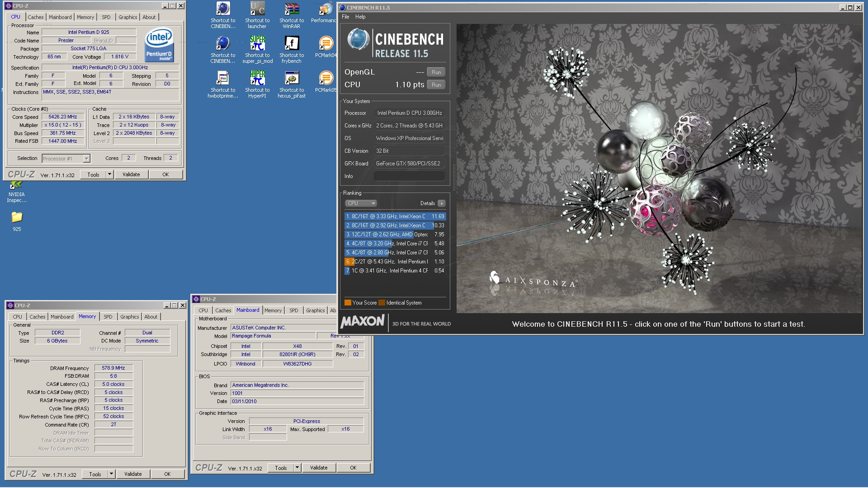The height and width of the screenshot is (488, 868).
Task: Switch to About tab in top CPU-Z window
Action: [149, 17]
